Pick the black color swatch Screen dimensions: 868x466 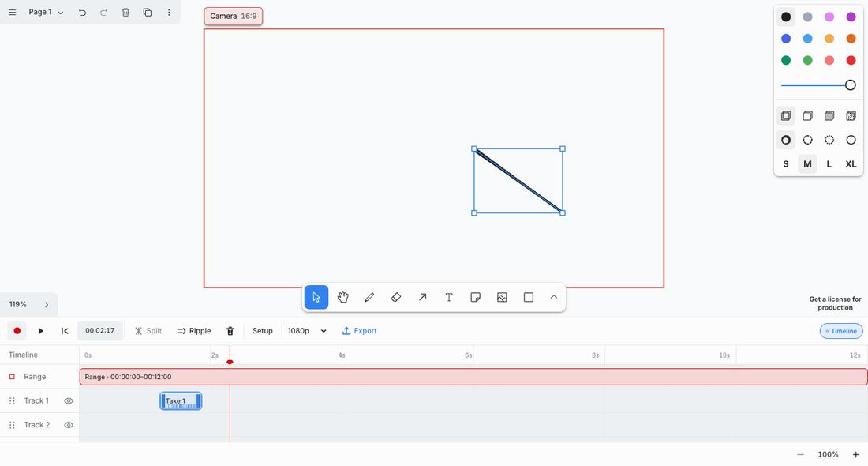point(785,17)
